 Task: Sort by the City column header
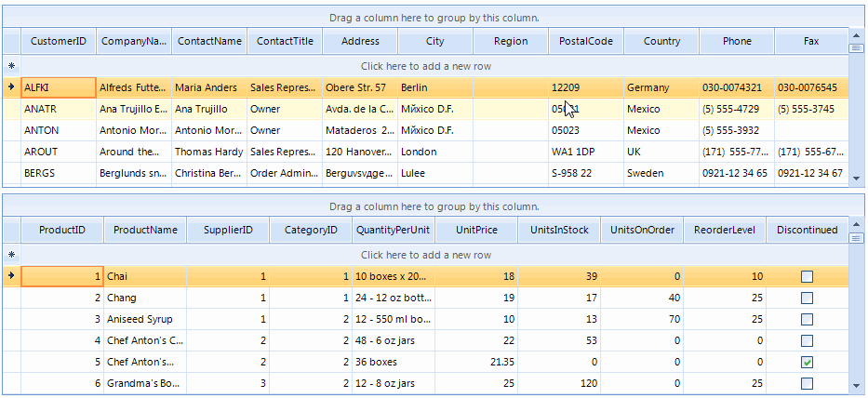(435, 41)
